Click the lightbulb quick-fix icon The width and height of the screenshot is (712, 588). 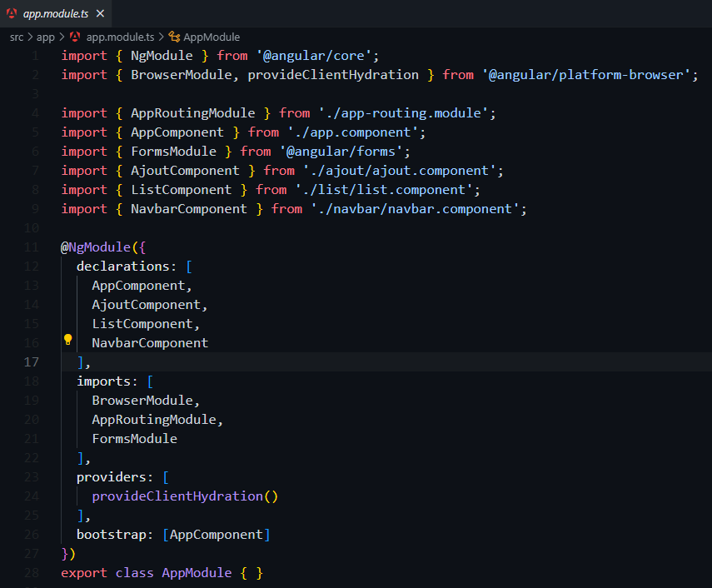[x=67, y=340]
